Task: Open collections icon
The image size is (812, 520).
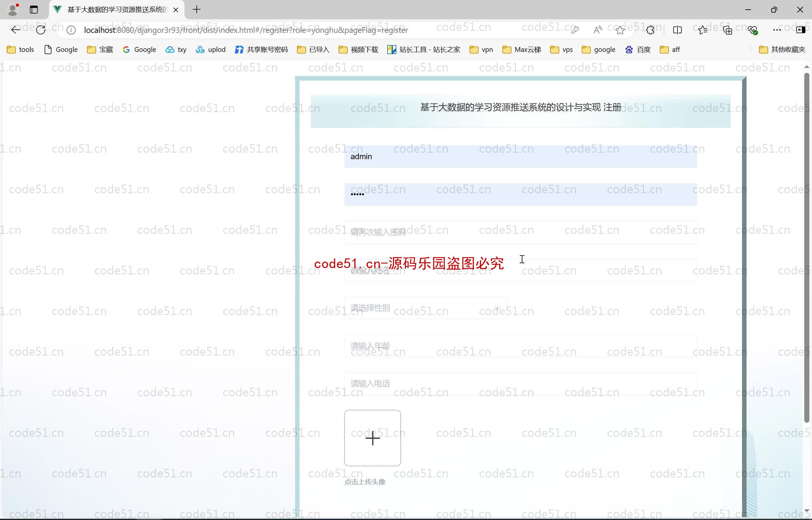Action: [728, 30]
